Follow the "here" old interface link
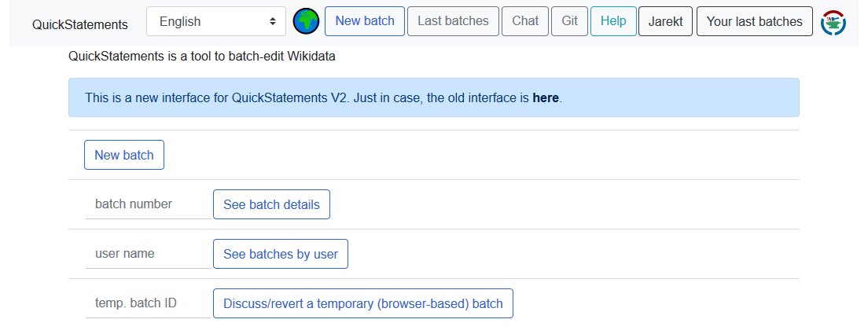 point(546,98)
